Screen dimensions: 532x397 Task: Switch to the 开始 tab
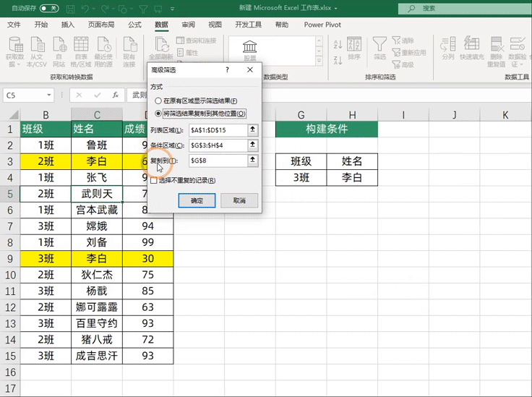click(41, 25)
